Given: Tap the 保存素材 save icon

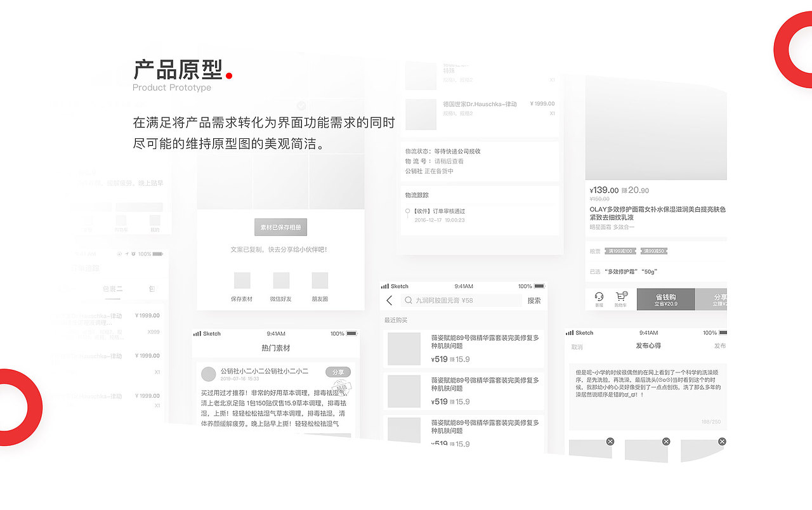Looking at the screenshot, I should [242, 281].
